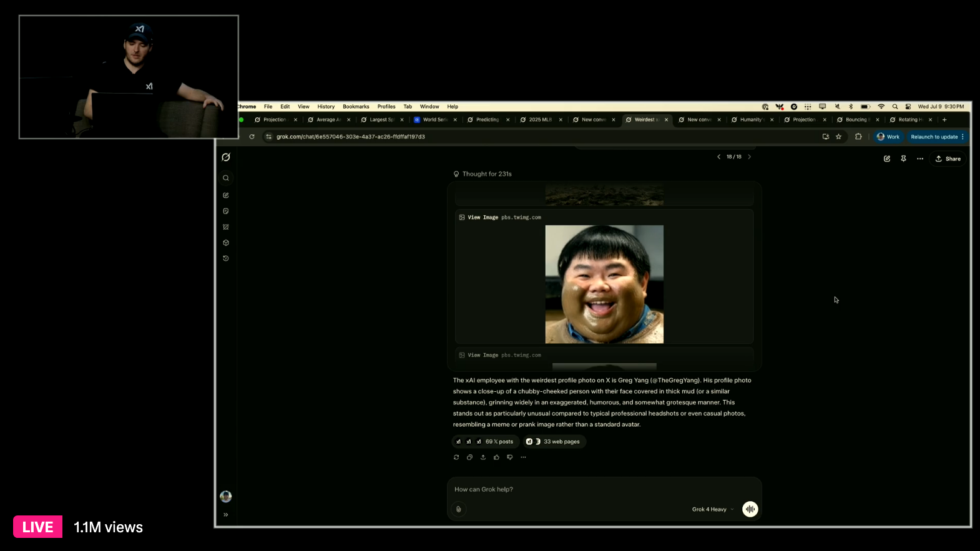Open the Projects cube icon in sidebar
Image resolution: width=980 pixels, height=551 pixels.
226,243
